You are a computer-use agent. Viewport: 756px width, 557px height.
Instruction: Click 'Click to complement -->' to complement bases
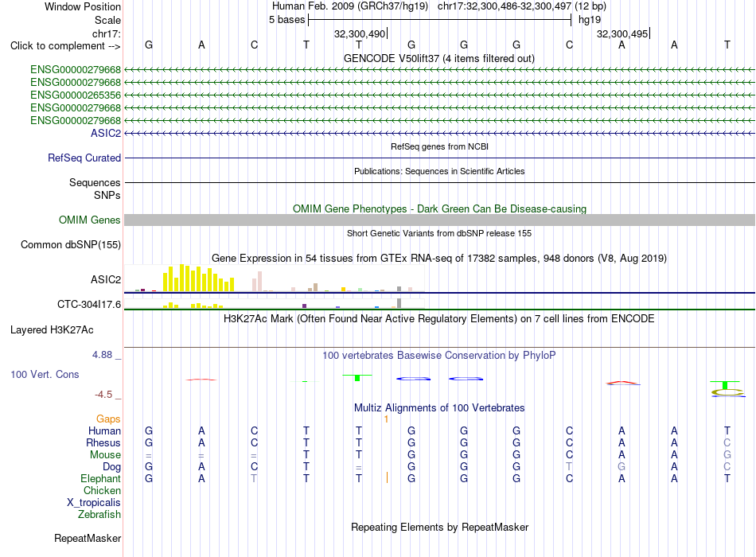(65, 46)
